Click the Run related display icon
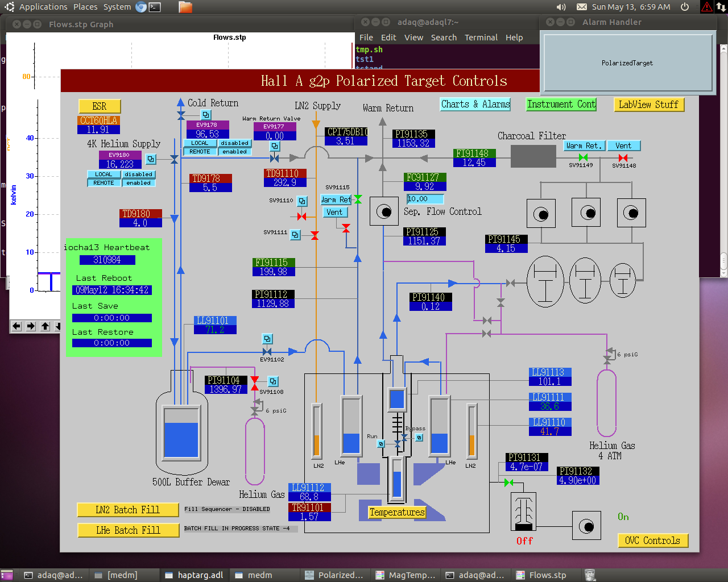 381,444
